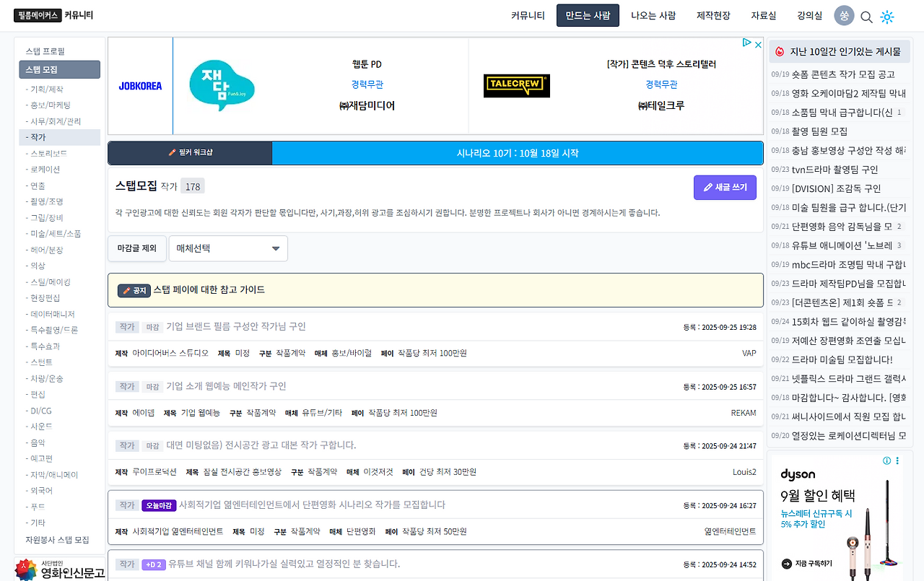Click the pencil 공지 notice badge
924x581 pixels.
pos(134,290)
